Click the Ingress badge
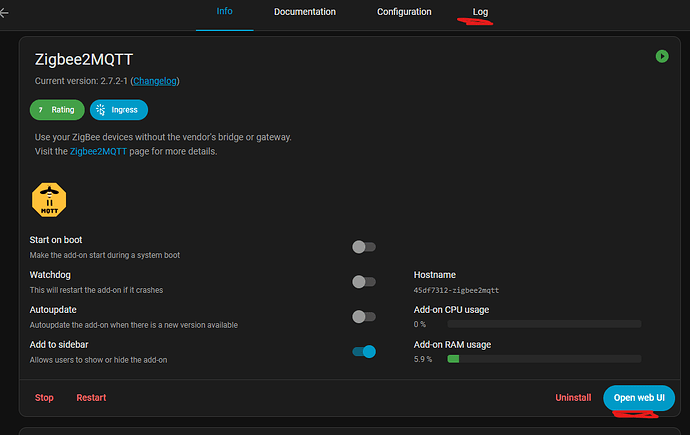 click(x=119, y=110)
